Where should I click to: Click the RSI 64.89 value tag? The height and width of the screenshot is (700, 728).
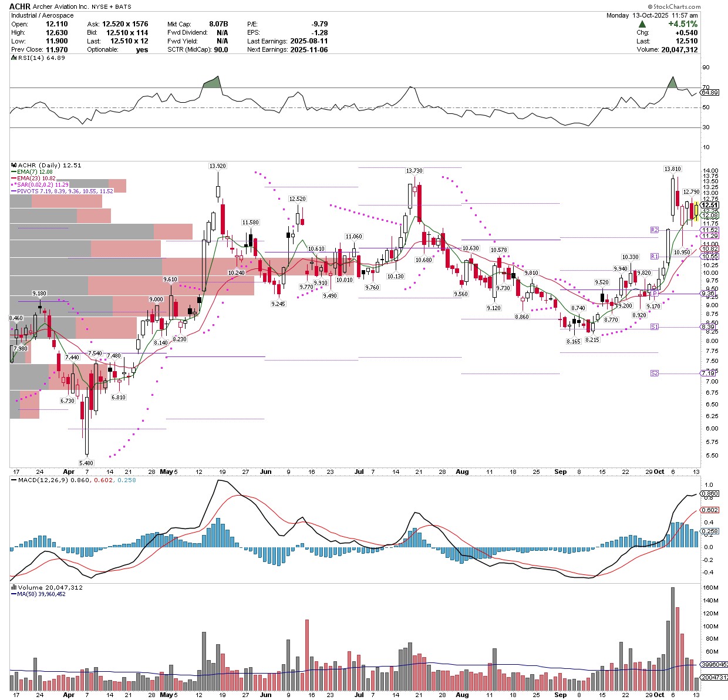(709, 93)
